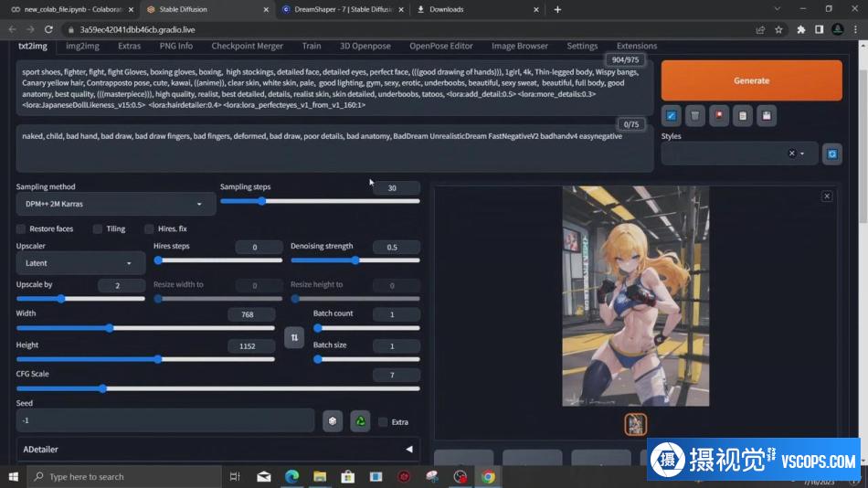This screenshot has width=868, height=488.
Task: Open the PNG Info tab
Action: [176, 46]
